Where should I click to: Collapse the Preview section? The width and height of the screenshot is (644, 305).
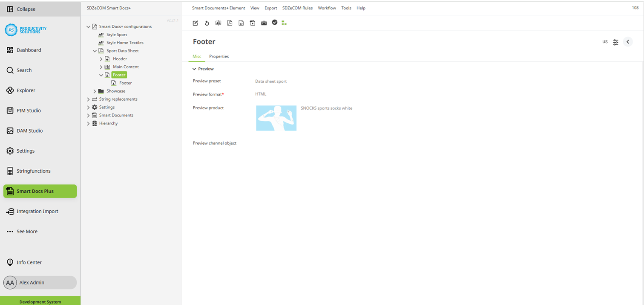coord(194,69)
